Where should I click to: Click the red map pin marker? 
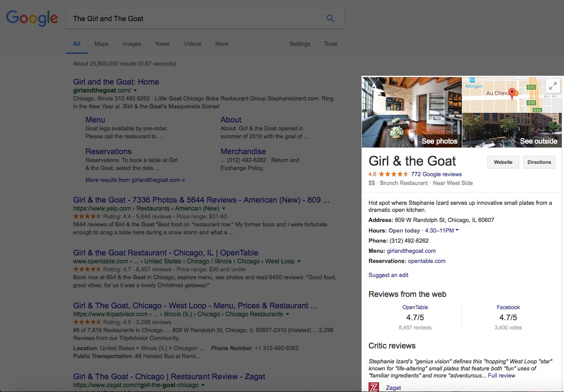point(512,94)
